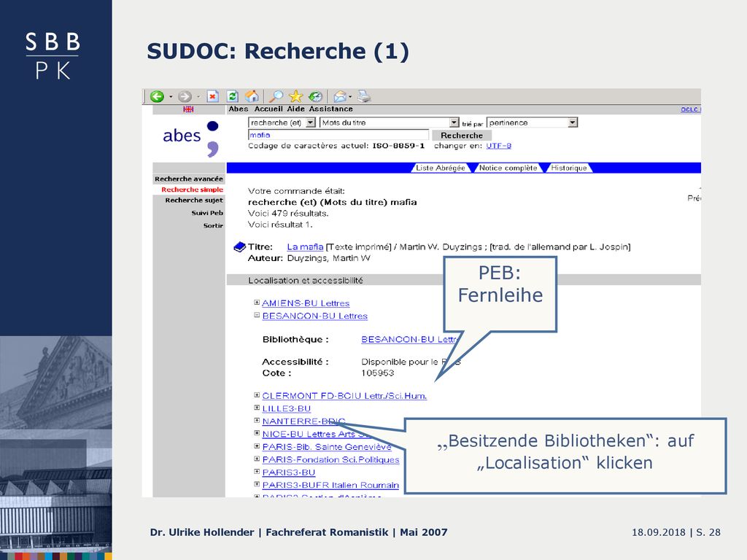The height and width of the screenshot is (560, 747).
Task: Open browser History icon in toolbar
Action: click(x=315, y=97)
